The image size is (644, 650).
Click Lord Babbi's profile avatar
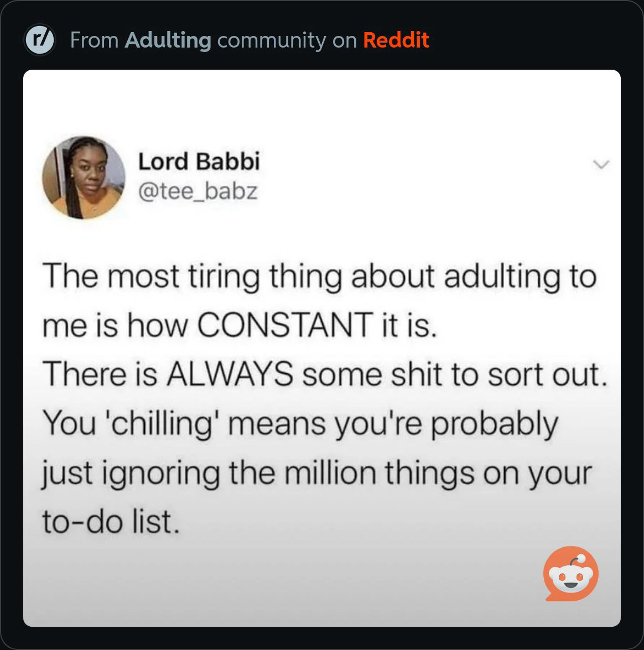pos(84,178)
